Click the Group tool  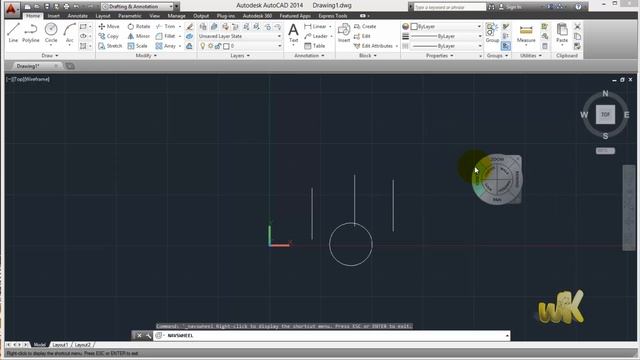[x=492, y=33]
